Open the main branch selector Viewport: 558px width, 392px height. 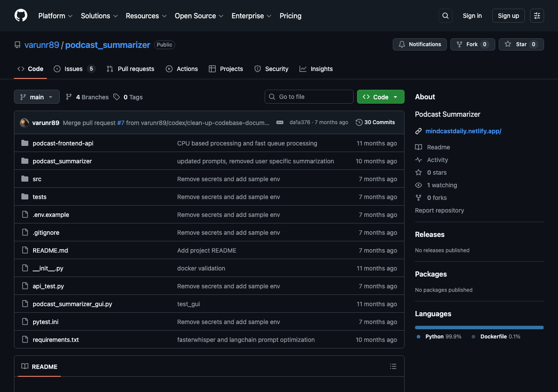(37, 97)
